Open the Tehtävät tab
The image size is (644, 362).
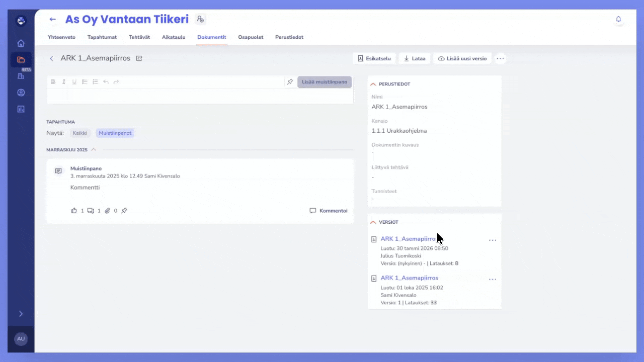pyautogui.click(x=139, y=37)
